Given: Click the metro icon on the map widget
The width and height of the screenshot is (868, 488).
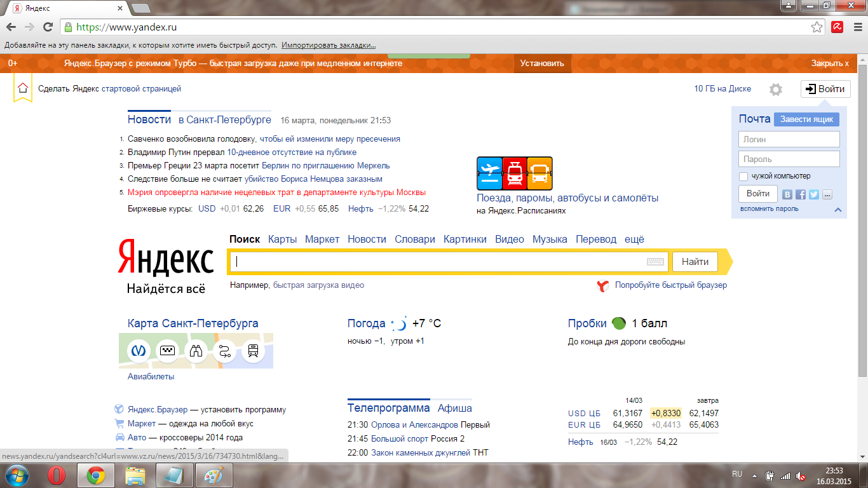Looking at the screenshot, I should click(139, 351).
